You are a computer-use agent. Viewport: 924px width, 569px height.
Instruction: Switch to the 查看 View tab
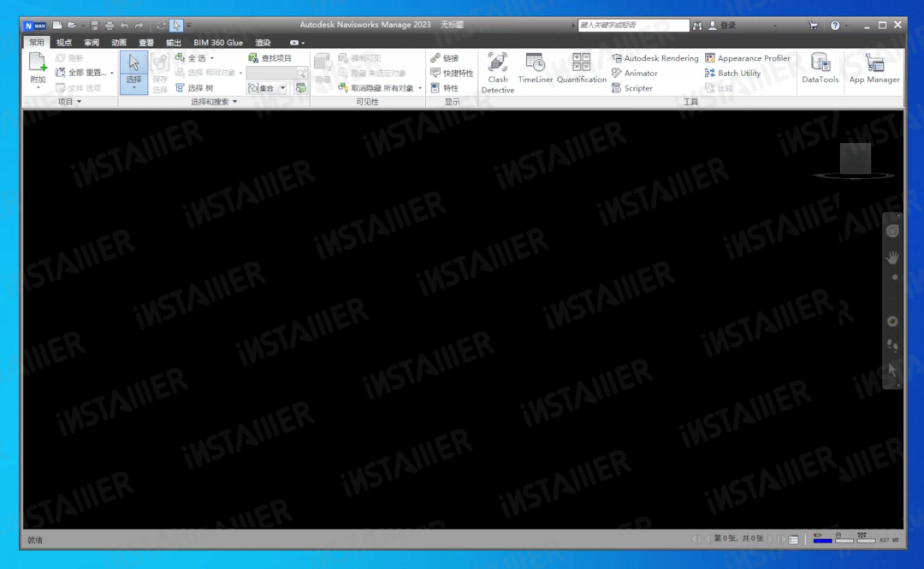pos(146,43)
